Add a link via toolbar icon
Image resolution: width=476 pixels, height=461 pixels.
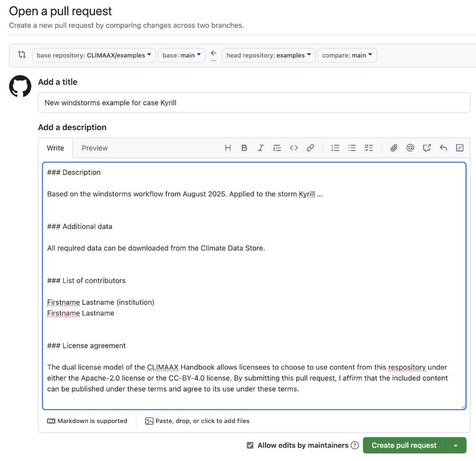(x=310, y=148)
